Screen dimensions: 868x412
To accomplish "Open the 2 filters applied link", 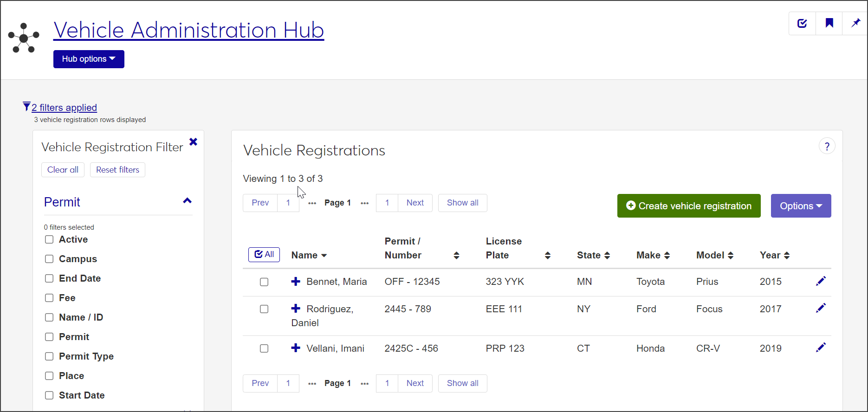I will 64,108.
